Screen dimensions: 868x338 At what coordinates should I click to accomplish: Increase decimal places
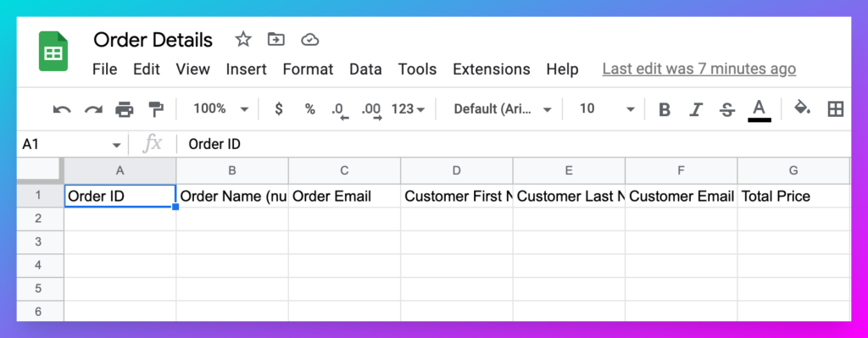click(x=371, y=111)
